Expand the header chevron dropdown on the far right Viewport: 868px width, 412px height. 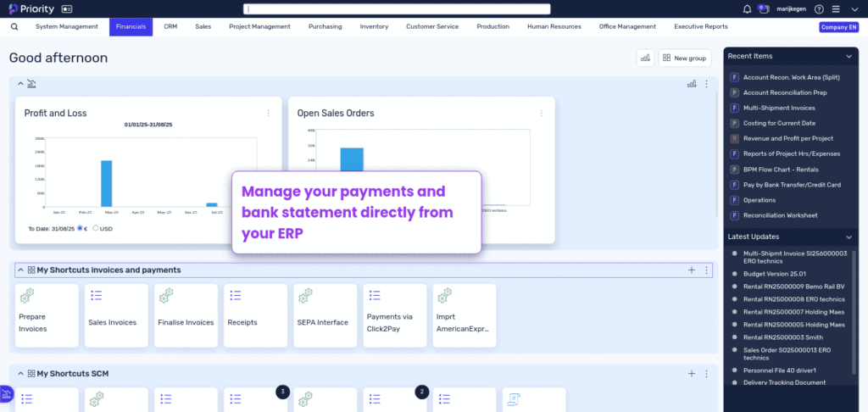(x=853, y=8)
